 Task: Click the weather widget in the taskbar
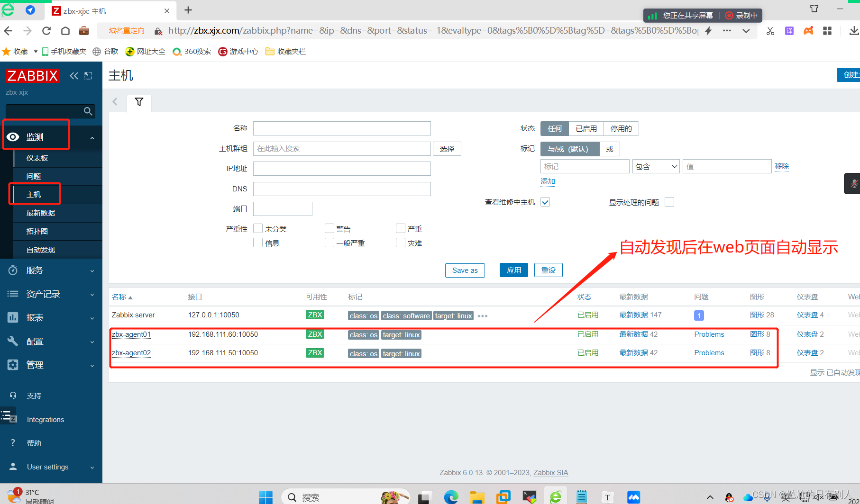pos(29,496)
